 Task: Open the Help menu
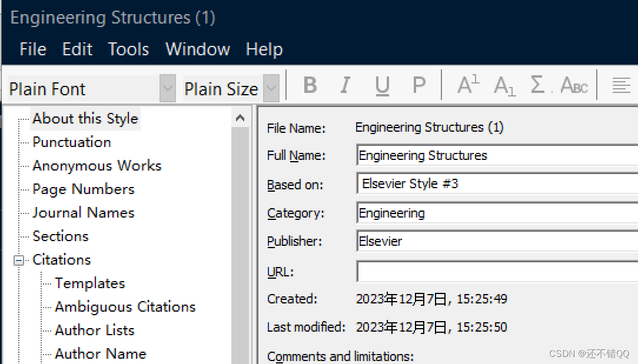click(264, 49)
